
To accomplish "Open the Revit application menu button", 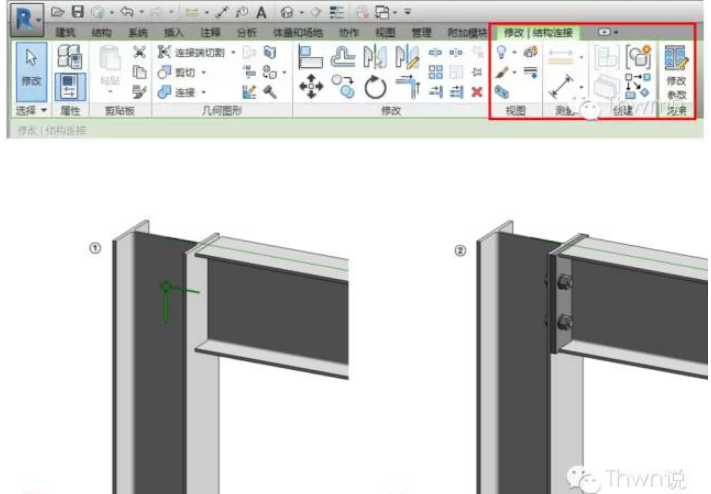I will pyautogui.click(x=27, y=20).
